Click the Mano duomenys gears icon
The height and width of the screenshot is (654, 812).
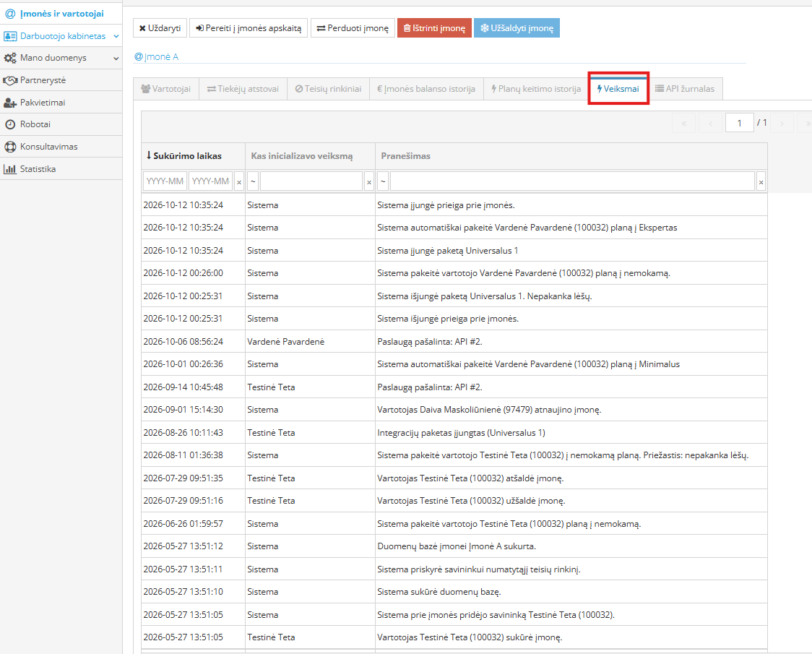coord(10,58)
